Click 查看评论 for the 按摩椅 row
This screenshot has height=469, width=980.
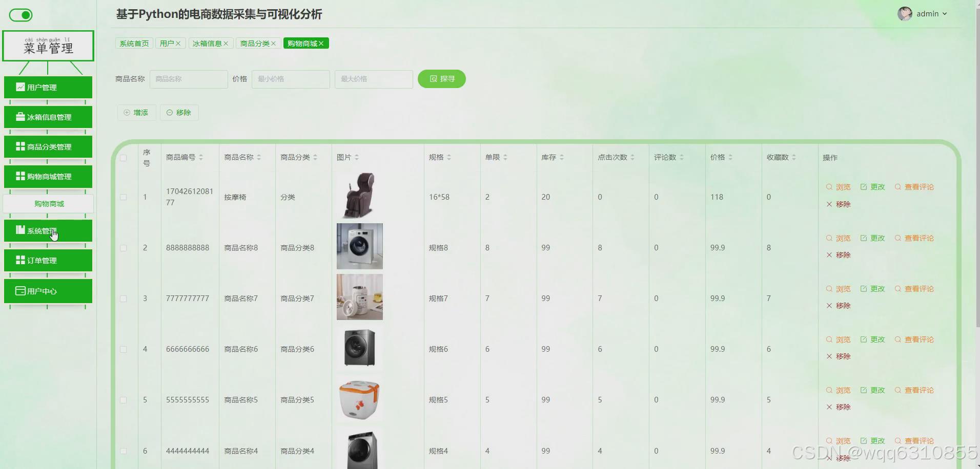point(914,187)
